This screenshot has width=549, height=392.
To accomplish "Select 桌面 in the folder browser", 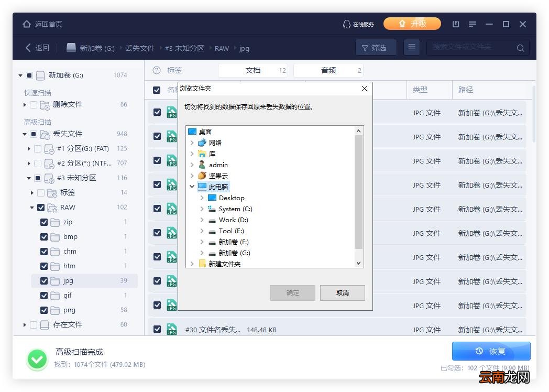I will (205, 132).
